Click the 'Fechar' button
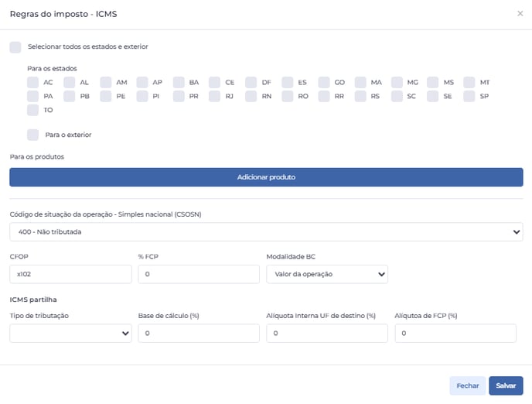The width and height of the screenshot is (532, 404). [x=468, y=385]
